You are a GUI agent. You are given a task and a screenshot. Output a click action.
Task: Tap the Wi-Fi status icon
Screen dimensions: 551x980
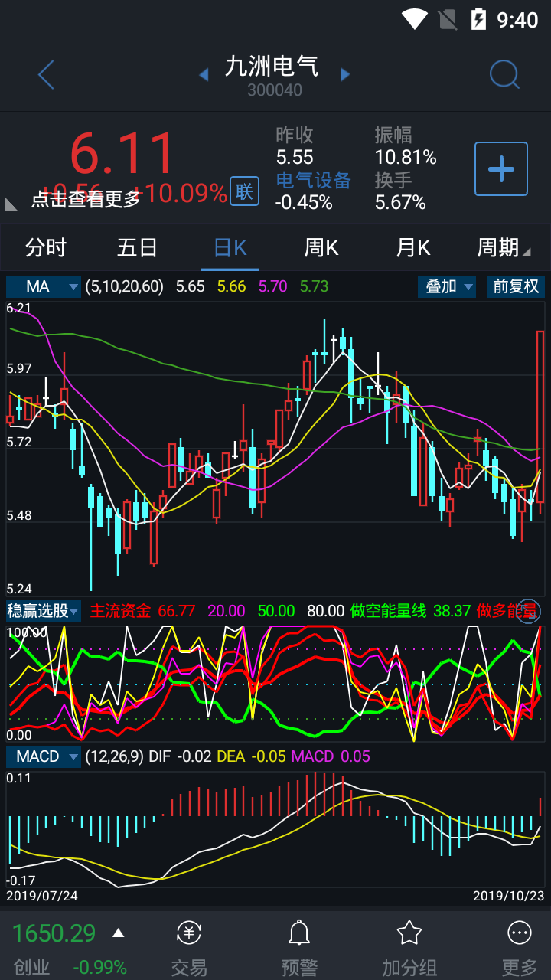tap(415, 18)
